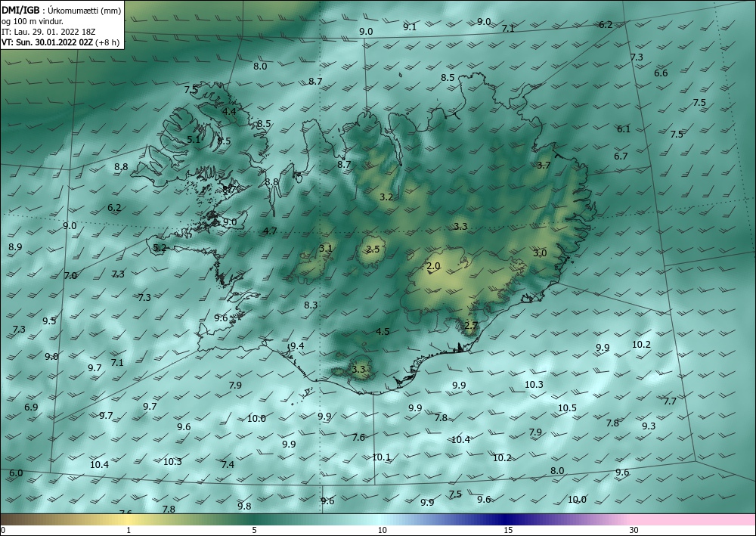Click the value 6.0 on the map
756x536 pixels.
point(16,473)
